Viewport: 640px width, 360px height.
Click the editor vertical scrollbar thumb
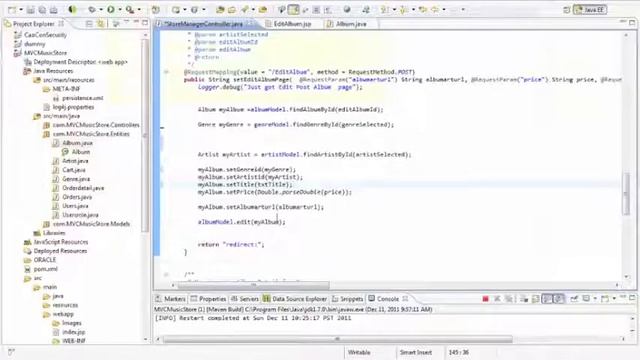click(x=626, y=193)
